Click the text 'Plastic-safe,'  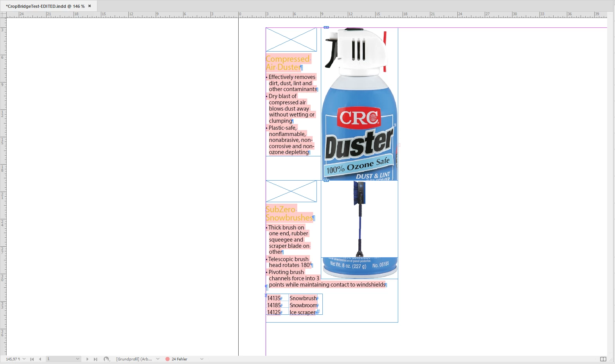click(x=282, y=128)
